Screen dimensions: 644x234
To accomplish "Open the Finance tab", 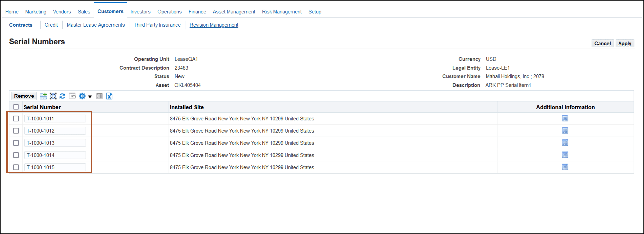I will click(x=197, y=12).
